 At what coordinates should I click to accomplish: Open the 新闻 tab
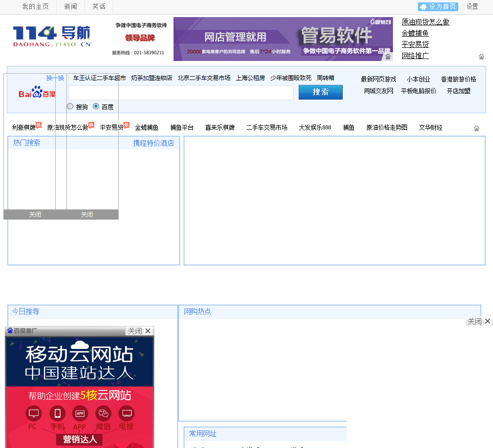coord(70,7)
